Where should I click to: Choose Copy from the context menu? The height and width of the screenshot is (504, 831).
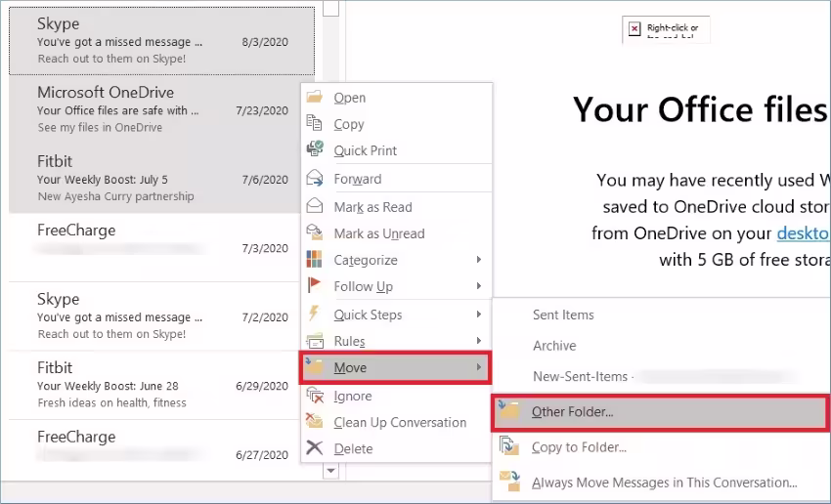[x=396, y=124]
